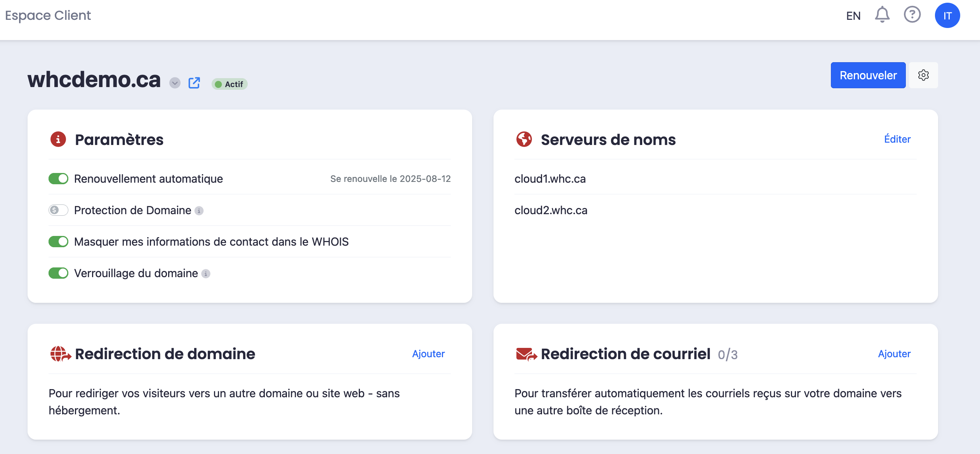Open the help question mark icon
Image resolution: width=980 pixels, height=454 pixels.
click(912, 15)
